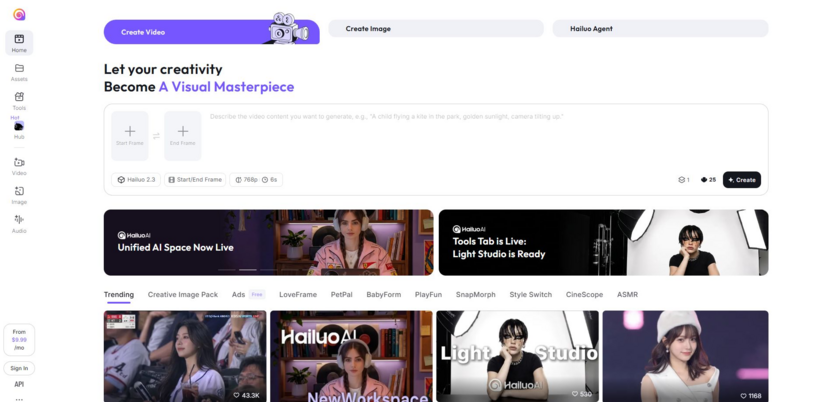832x402 pixels.
Task: Open the Video sidebar icon
Action: point(19,162)
